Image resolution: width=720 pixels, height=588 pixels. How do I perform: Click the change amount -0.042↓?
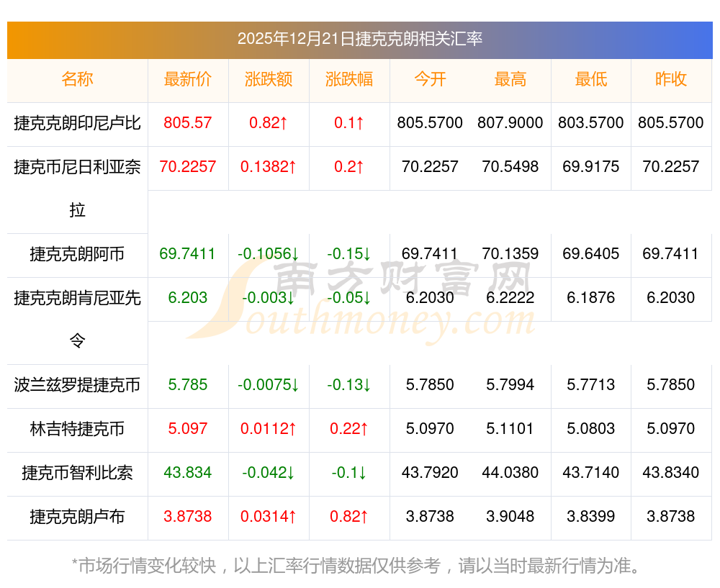(269, 472)
